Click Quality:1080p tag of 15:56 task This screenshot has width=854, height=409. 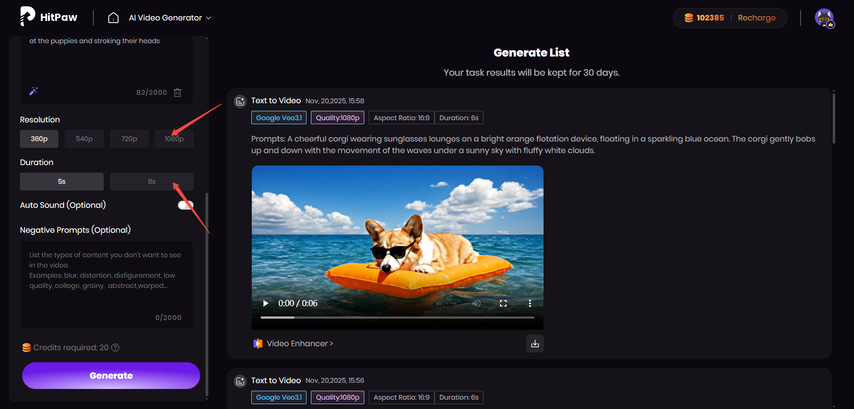point(338,398)
